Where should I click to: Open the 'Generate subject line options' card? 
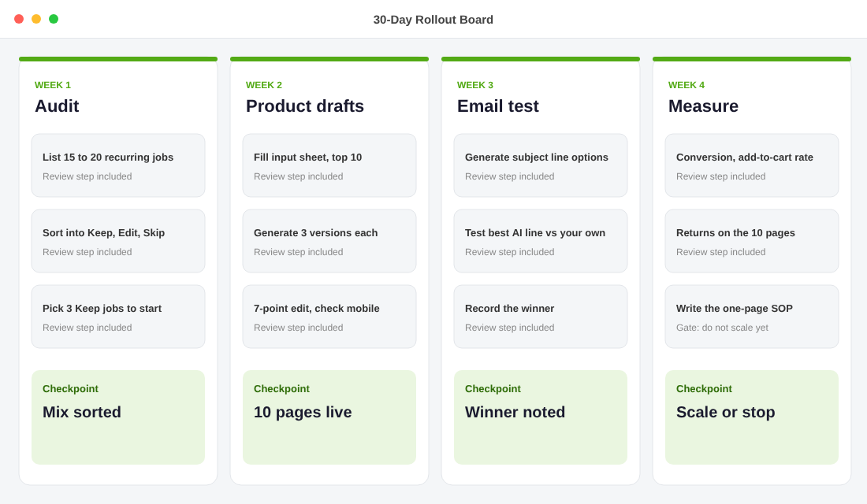541,165
